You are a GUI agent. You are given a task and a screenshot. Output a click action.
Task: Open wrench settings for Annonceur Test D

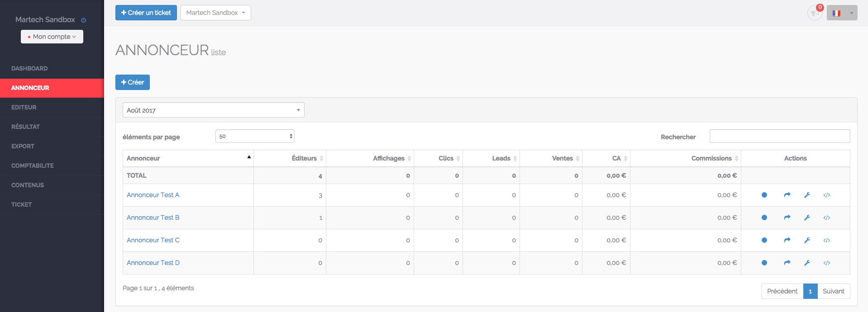[807, 263]
